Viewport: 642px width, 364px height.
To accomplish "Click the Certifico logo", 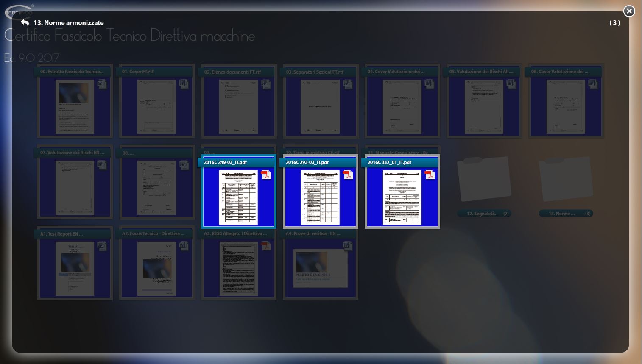I will (19, 12).
